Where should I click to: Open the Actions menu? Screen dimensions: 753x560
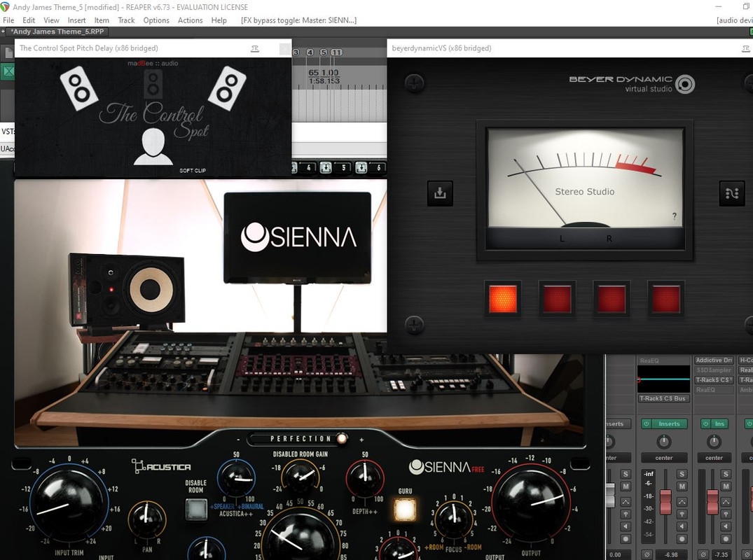190,20
